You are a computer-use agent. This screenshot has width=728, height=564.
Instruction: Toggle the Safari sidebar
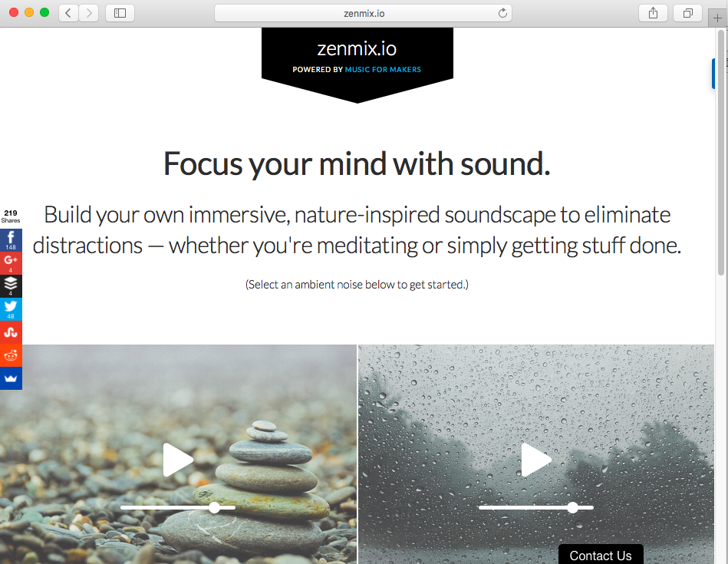tap(120, 13)
